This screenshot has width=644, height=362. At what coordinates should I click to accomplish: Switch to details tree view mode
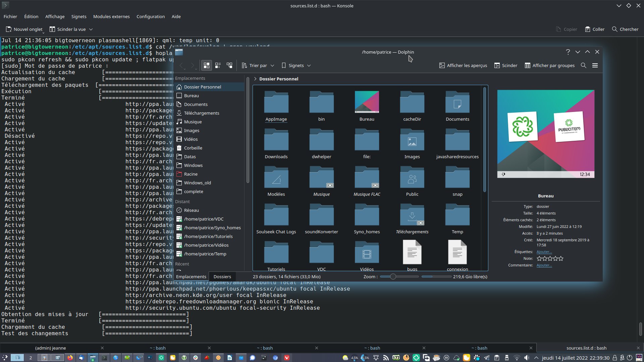(x=229, y=65)
